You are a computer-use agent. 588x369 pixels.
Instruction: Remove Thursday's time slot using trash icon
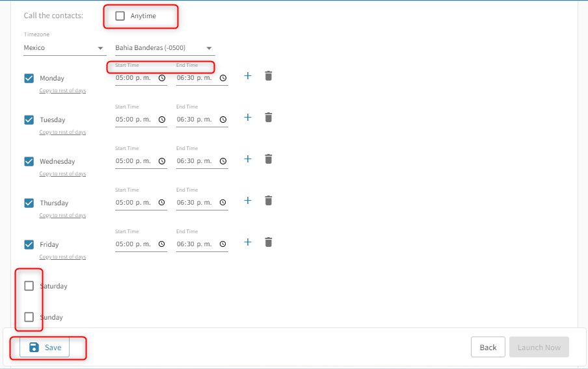(268, 201)
